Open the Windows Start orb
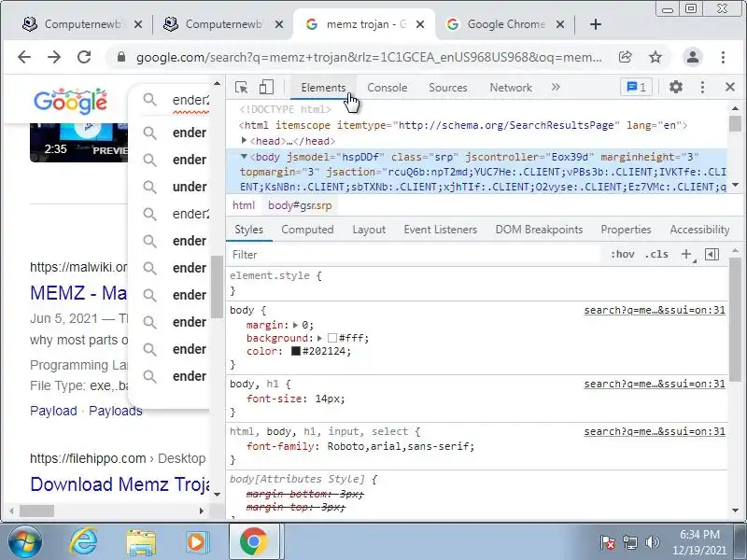The image size is (747, 560). pyautogui.click(x=25, y=541)
